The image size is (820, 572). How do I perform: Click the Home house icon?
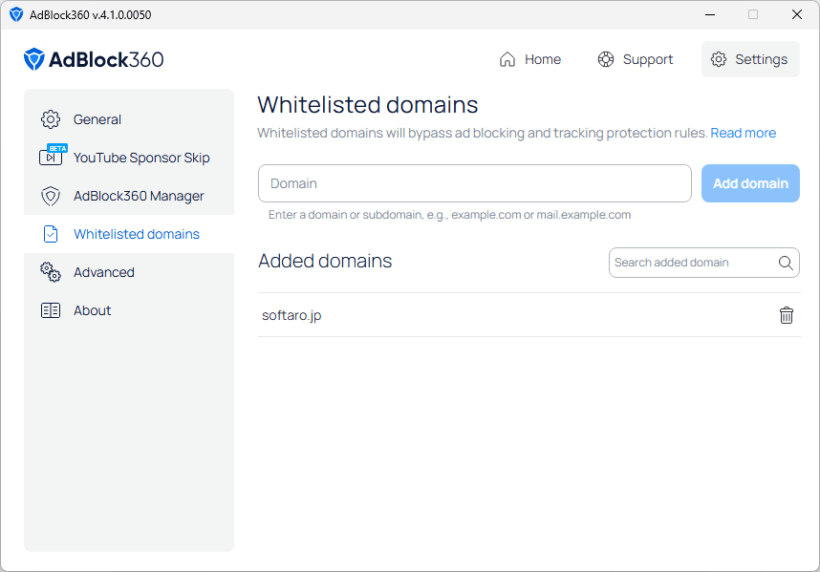507,59
